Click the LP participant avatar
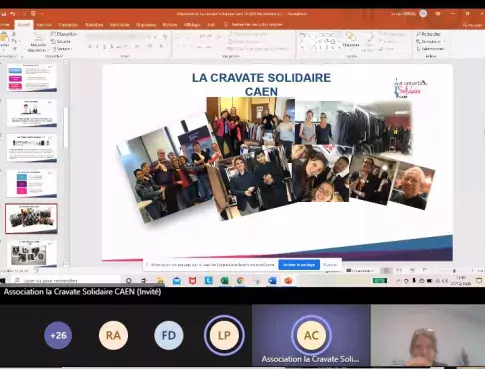485x369 pixels. 224,335
